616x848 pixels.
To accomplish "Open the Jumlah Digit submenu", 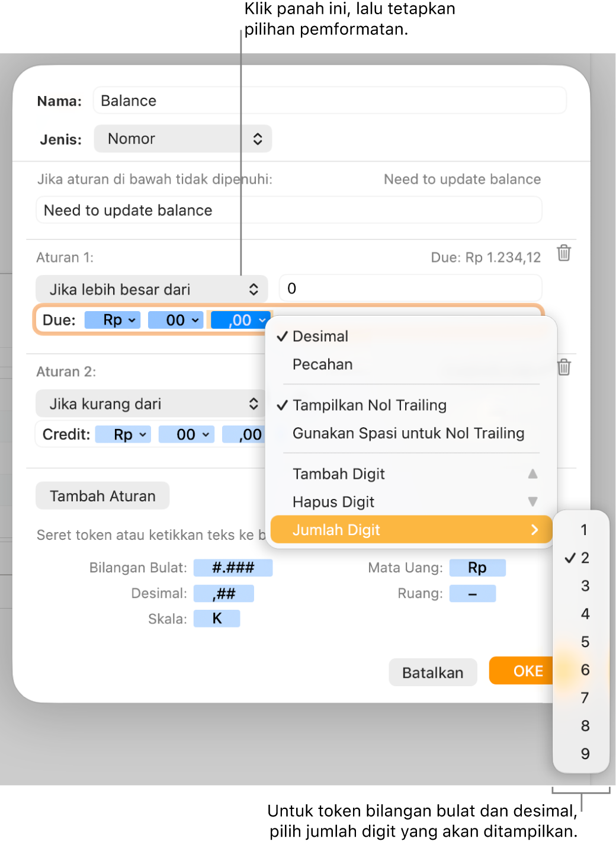I will 411,530.
